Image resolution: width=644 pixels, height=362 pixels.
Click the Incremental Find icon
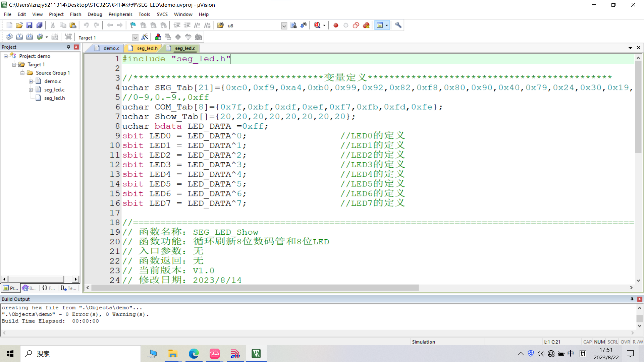coord(304,25)
